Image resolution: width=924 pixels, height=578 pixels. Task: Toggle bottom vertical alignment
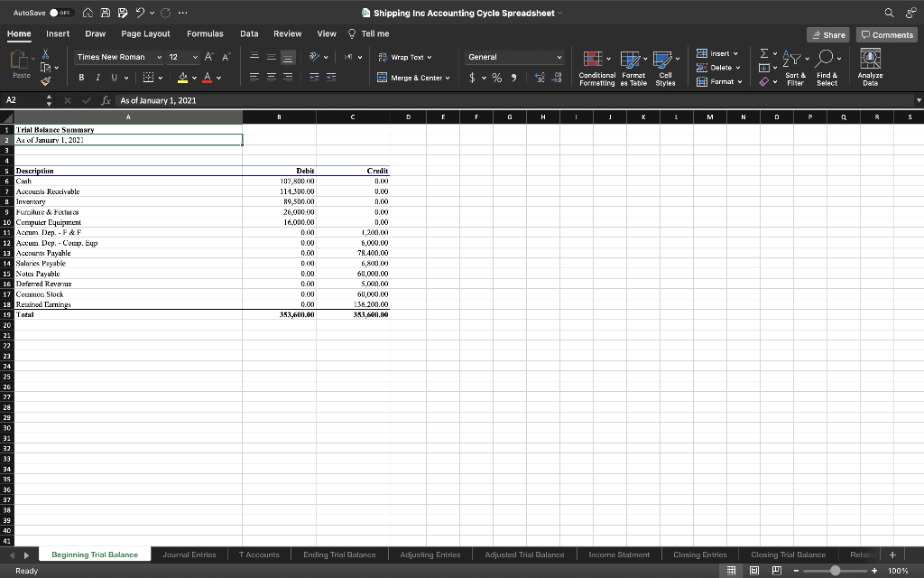click(x=288, y=57)
